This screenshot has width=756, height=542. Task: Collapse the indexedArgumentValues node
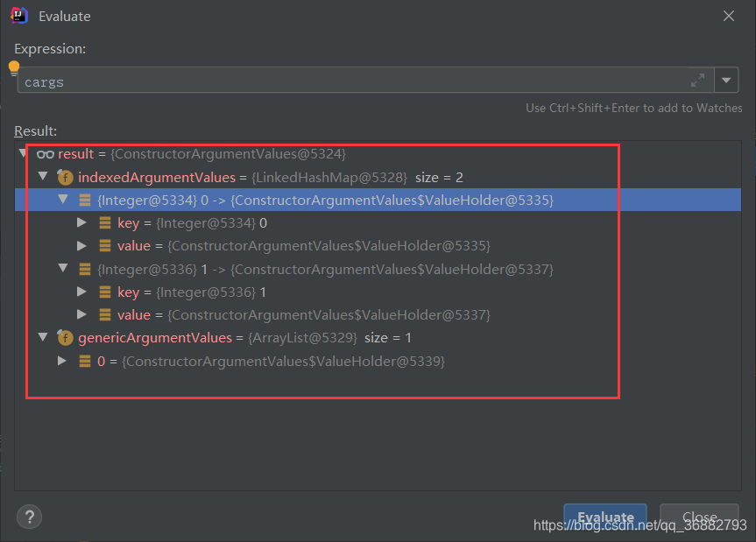pyautogui.click(x=43, y=176)
